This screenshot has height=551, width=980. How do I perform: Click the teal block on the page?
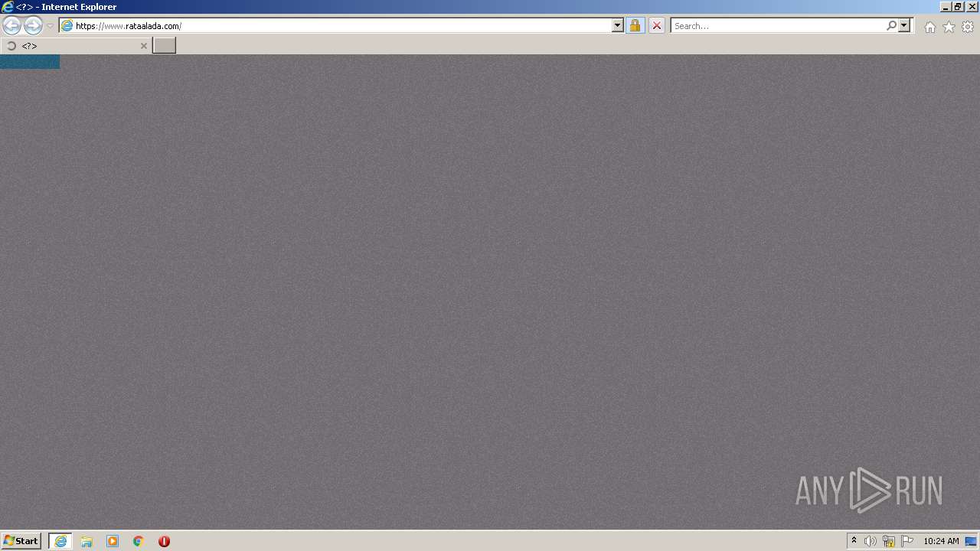pos(30,62)
